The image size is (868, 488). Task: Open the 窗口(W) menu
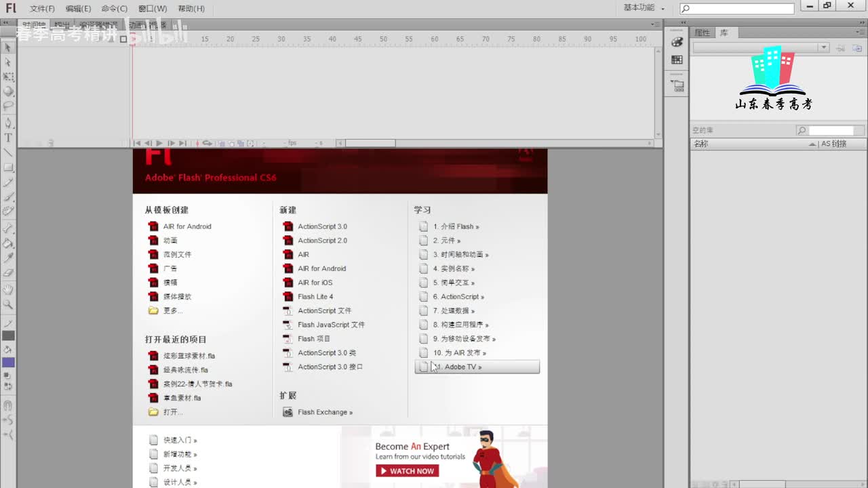152,9
